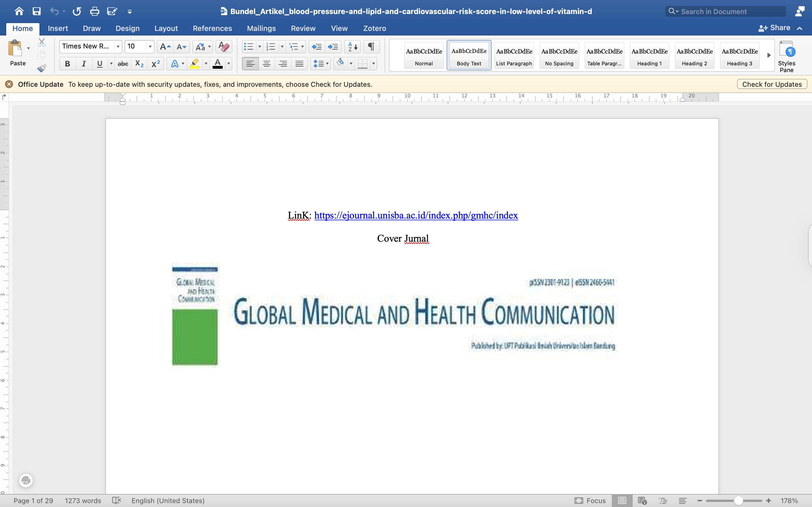
Task: Open the font name dropdown
Action: [x=118, y=46]
